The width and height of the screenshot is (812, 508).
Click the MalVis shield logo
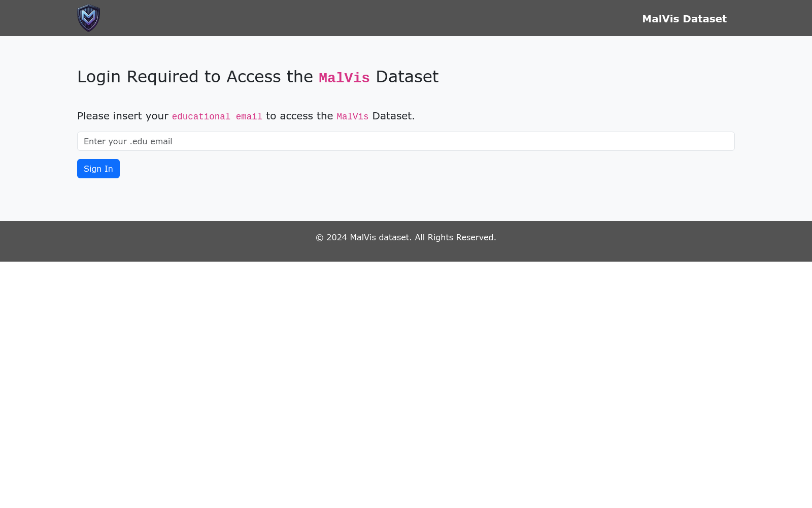pyautogui.click(x=89, y=18)
